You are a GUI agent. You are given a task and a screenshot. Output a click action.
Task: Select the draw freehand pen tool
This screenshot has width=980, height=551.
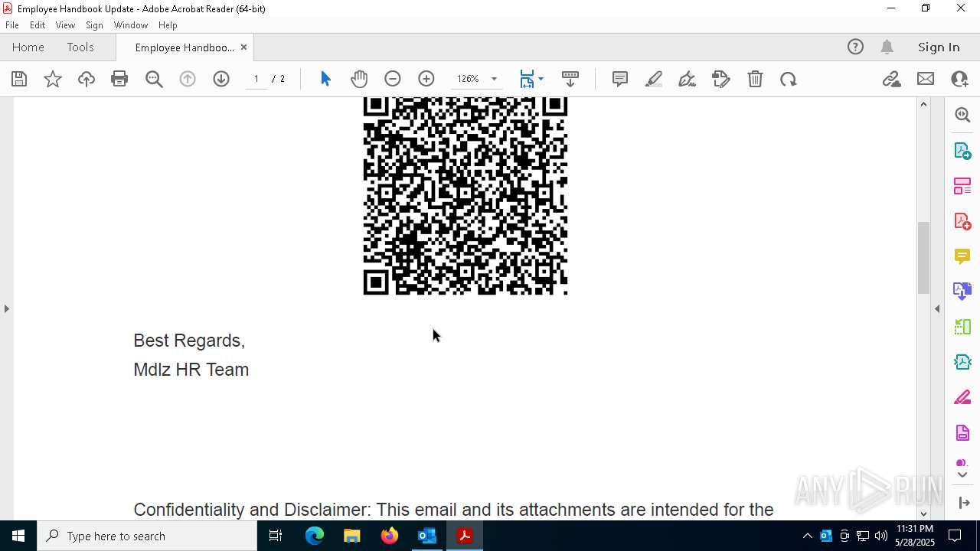688,79
